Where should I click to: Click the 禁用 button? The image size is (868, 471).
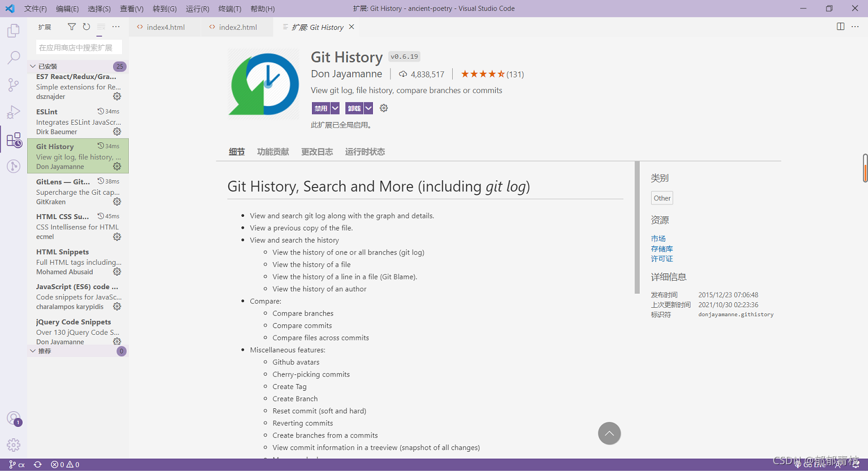pos(321,108)
